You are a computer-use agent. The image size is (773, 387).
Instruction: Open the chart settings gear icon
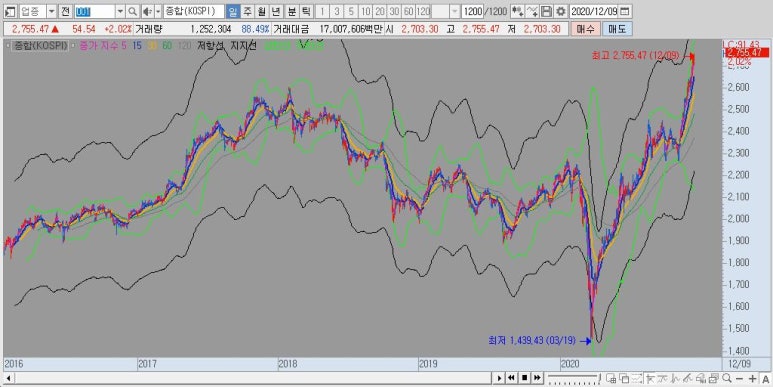click(x=561, y=11)
